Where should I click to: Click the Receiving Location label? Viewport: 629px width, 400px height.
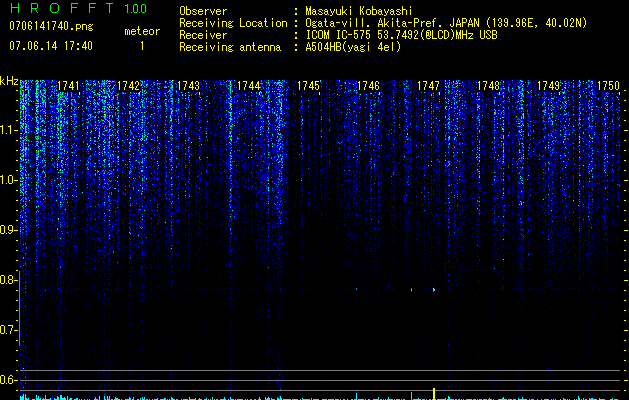click(x=233, y=23)
